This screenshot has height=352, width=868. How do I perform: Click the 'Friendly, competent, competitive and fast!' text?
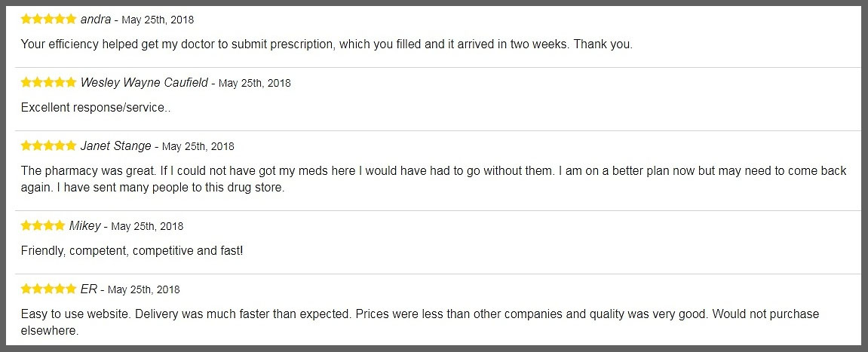tap(132, 250)
